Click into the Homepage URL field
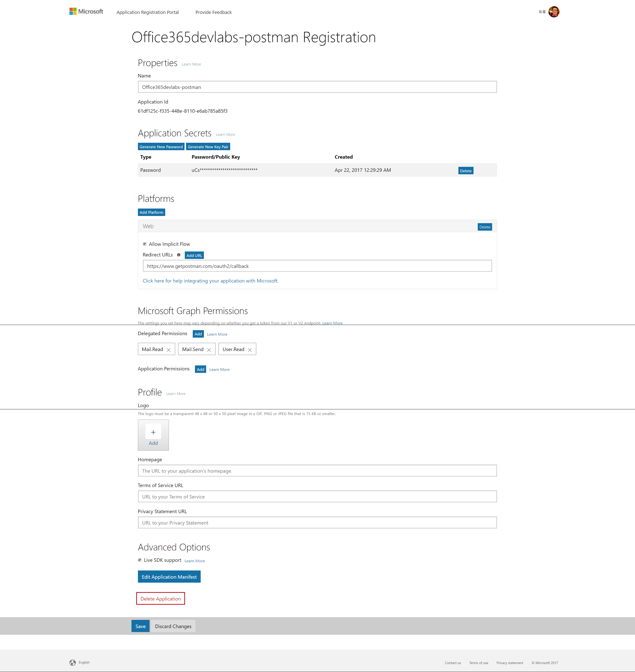Image resolution: width=635 pixels, height=672 pixels. coord(317,471)
